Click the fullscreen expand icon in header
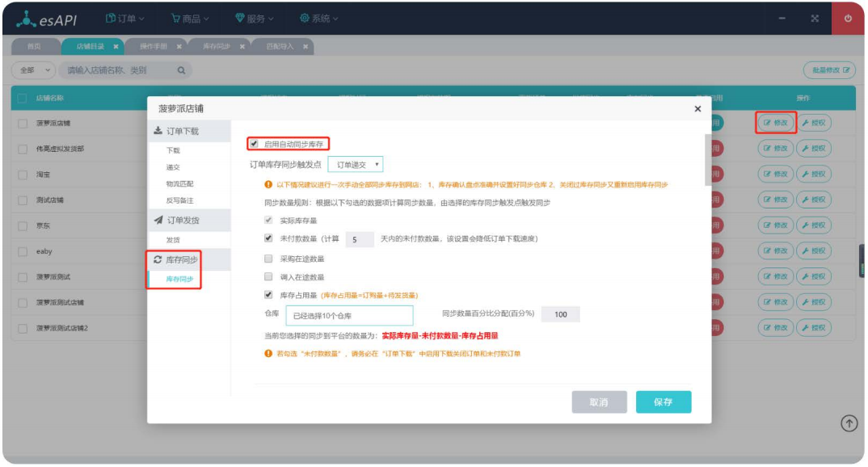The width and height of the screenshot is (868, 467). (x=815, y=19)
